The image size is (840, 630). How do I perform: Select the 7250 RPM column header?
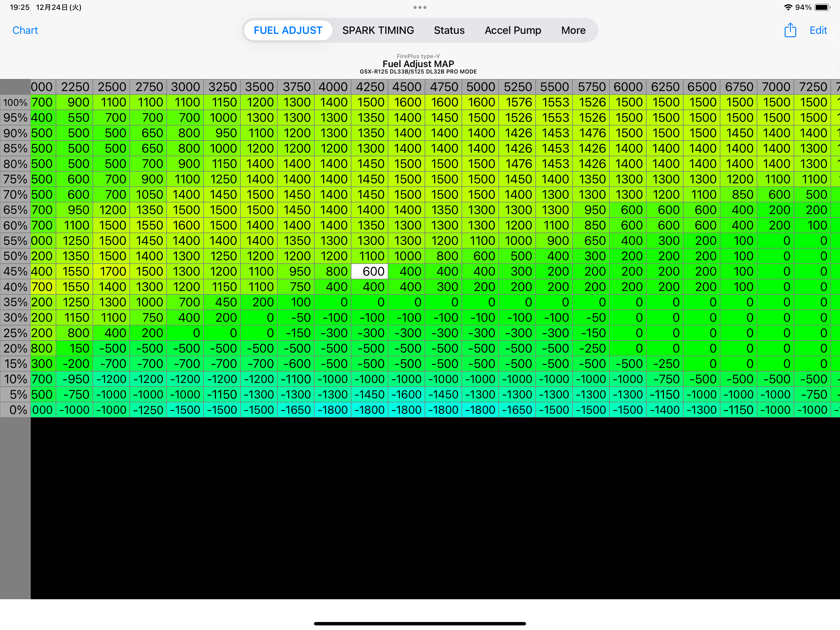tap(812, 87)
